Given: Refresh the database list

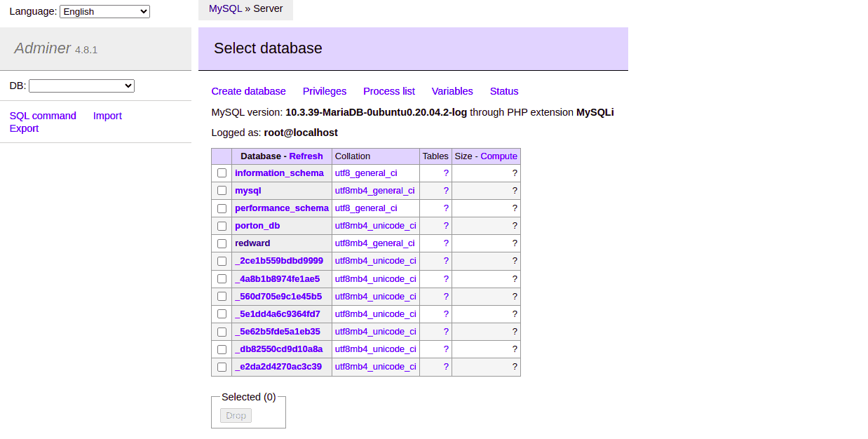Looking at the screenshot, I should point(306,156).
